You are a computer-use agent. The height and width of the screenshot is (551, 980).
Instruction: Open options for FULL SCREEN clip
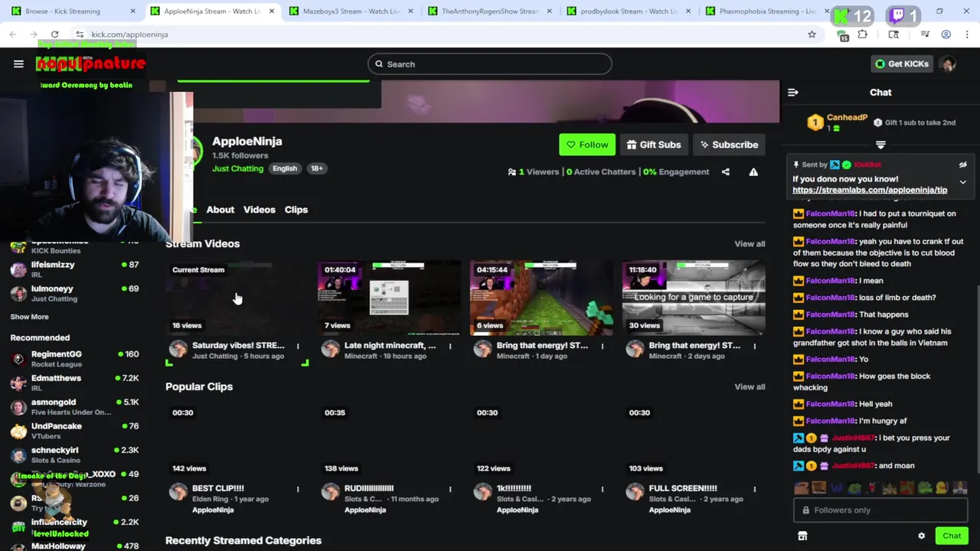(755, 489)
